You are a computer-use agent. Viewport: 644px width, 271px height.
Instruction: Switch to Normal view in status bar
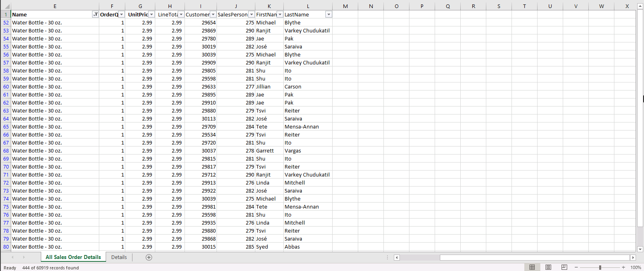[532, 267]
